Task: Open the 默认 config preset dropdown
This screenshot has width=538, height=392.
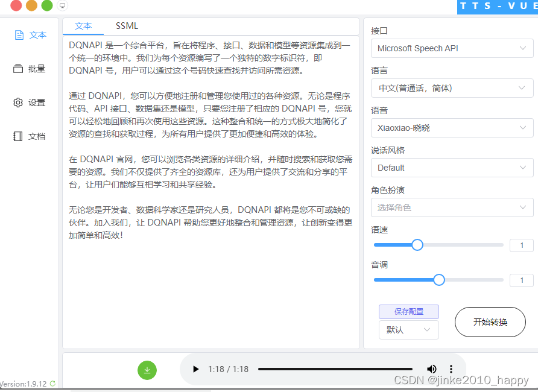Action: [x=409, y=330]
